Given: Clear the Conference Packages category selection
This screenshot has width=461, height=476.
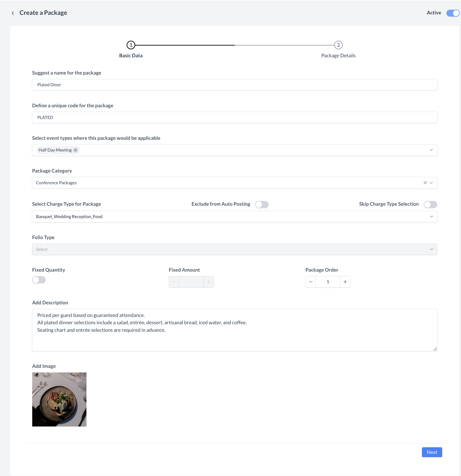Looking at the screenshot, I should [425, 183].
